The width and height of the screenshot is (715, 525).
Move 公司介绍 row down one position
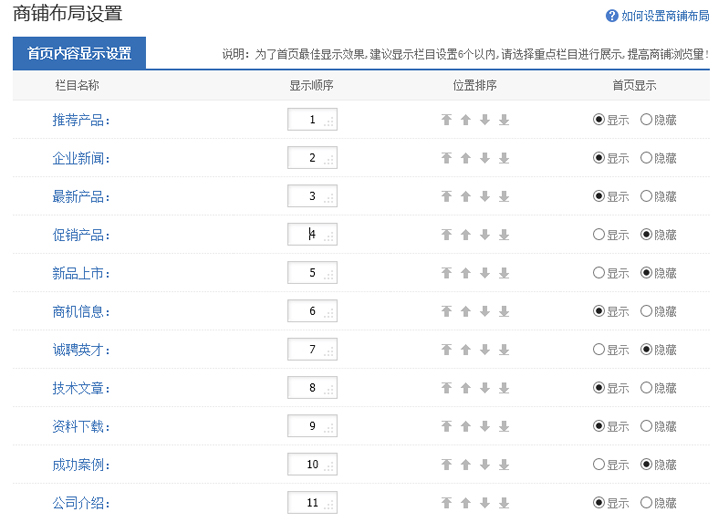click(x=485, y=503)
